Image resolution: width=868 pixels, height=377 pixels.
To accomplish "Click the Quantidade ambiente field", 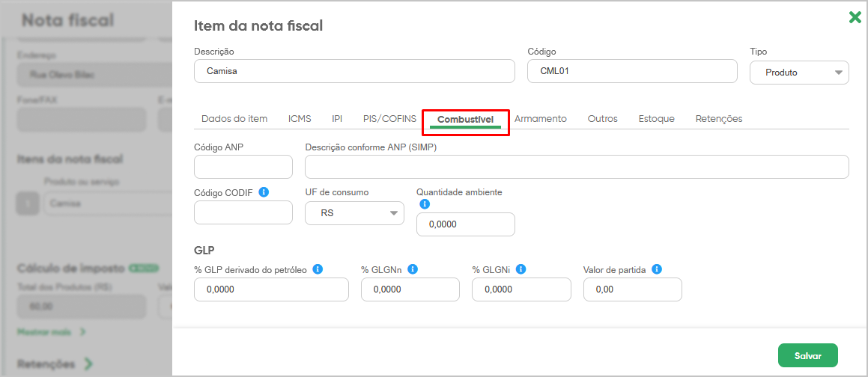I will click(466, 224).
